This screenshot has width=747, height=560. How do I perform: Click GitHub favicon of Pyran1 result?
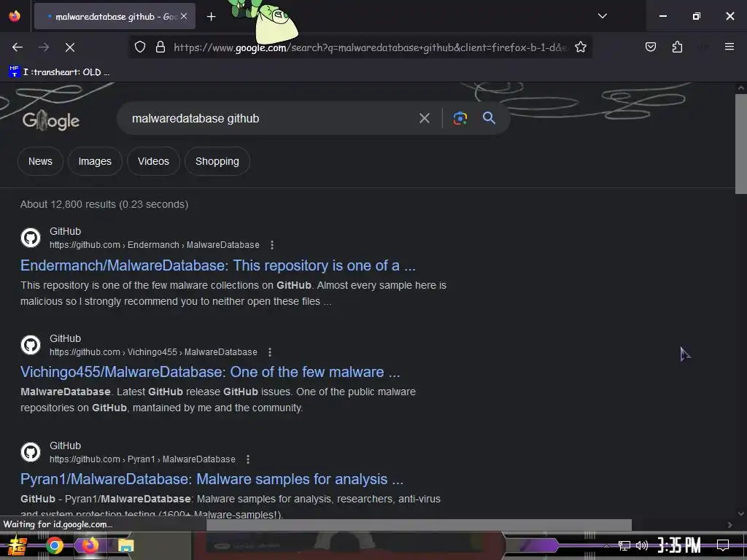pos(31,452)
